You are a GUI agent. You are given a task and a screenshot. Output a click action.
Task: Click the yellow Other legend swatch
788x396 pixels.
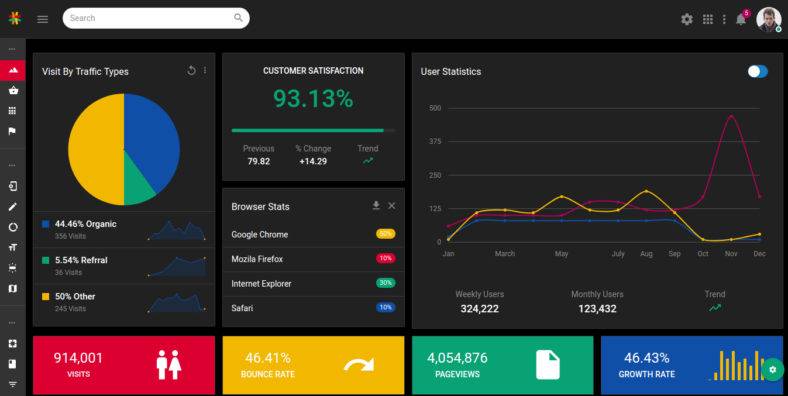pos(46,296)
